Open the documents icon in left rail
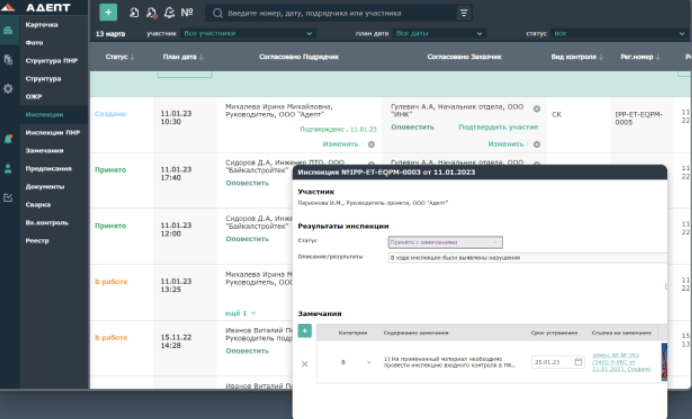 (8, 59)
